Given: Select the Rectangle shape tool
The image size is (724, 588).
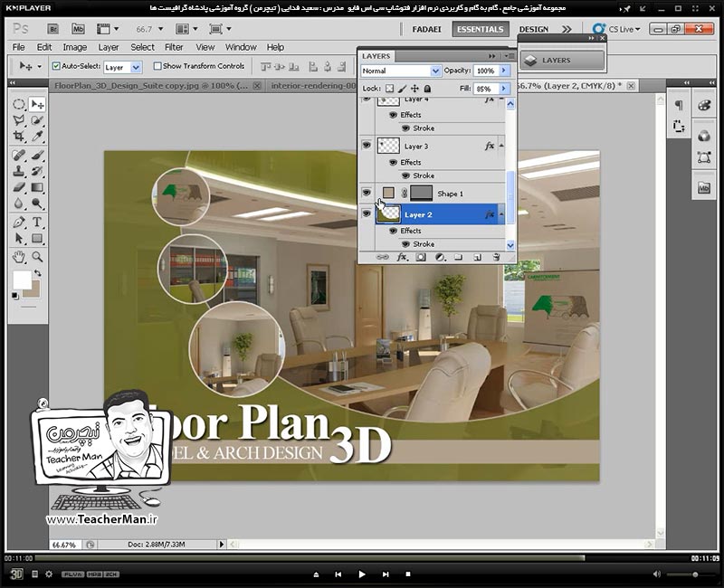Looking at the screenshot, I should pos(37,238).
